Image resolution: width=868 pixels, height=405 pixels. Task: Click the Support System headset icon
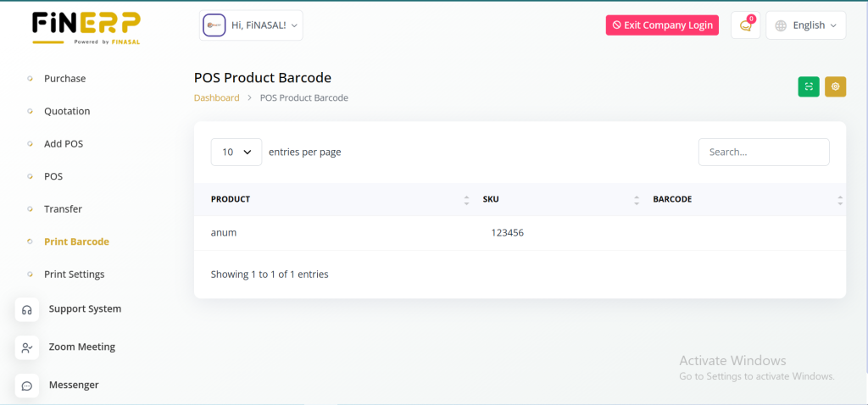coord(27,309)
